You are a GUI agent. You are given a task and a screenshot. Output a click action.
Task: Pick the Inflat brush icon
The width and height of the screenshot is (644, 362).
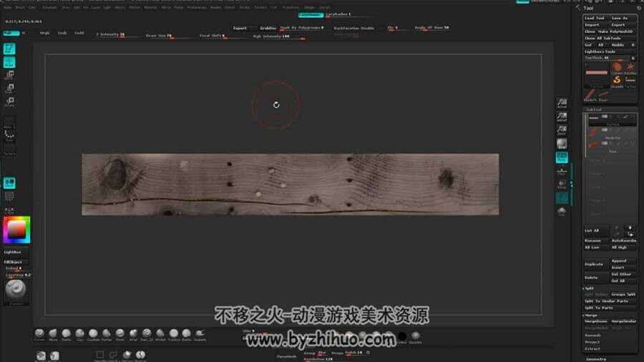coord(134,335)
